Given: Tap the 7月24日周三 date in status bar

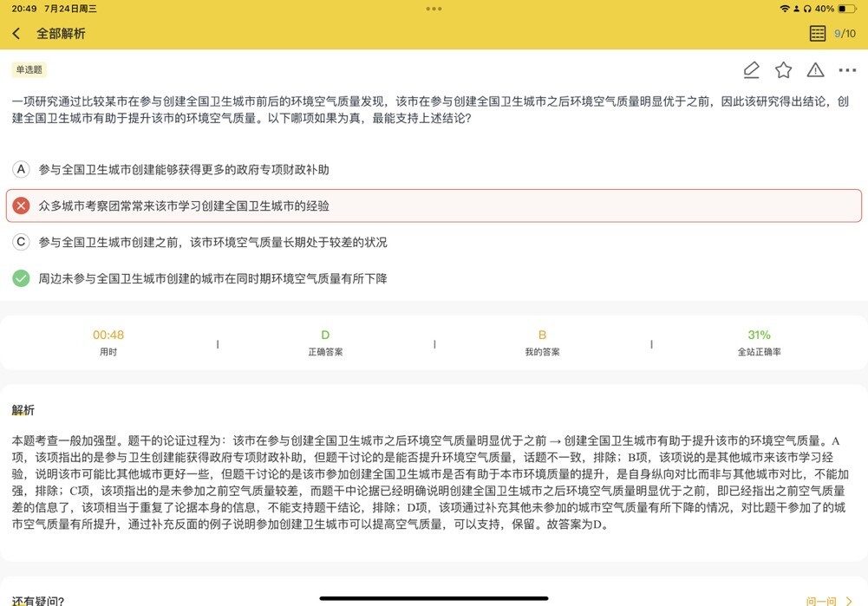Looking at the screenshot, I should tap(70, 9).
